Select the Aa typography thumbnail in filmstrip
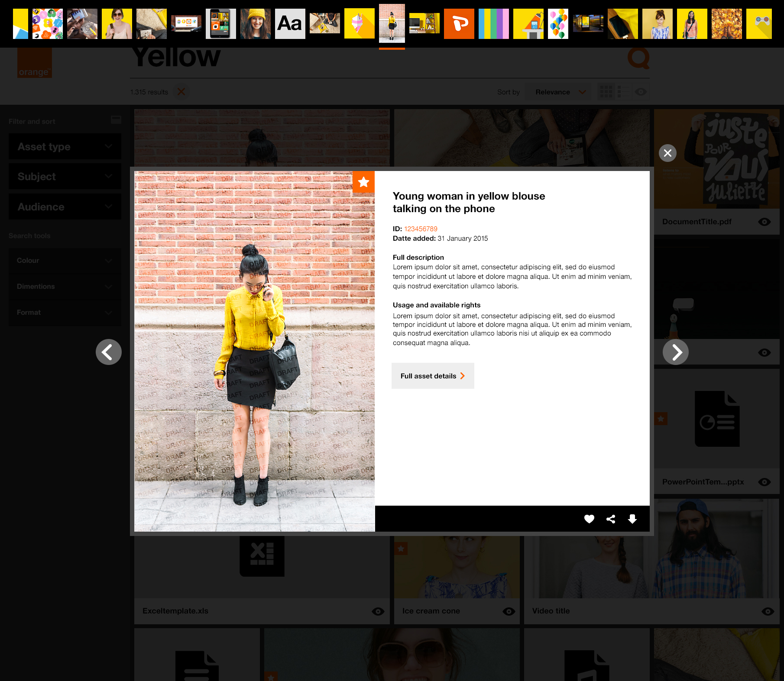 tap(290, 24)
